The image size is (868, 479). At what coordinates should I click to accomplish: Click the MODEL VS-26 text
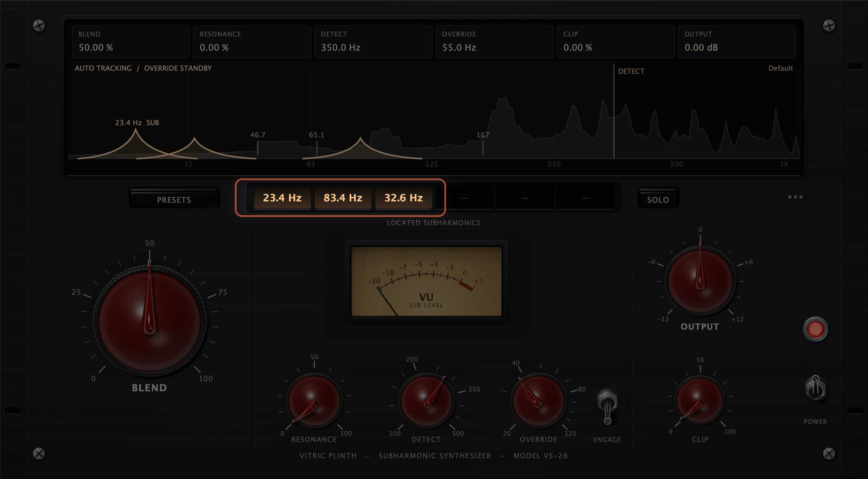click(x=540, y=456)
